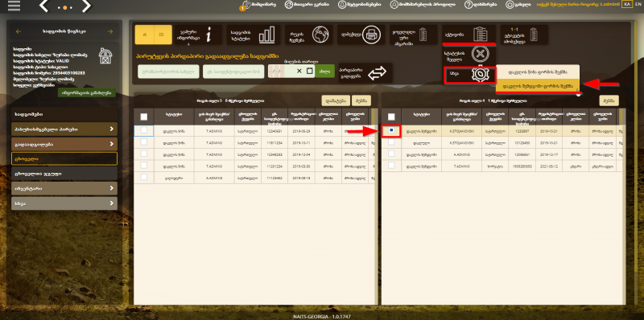Viewport: 644px width, 320px height.
Task: Click the large right chevron in top bar
Action: coord(86,6)
